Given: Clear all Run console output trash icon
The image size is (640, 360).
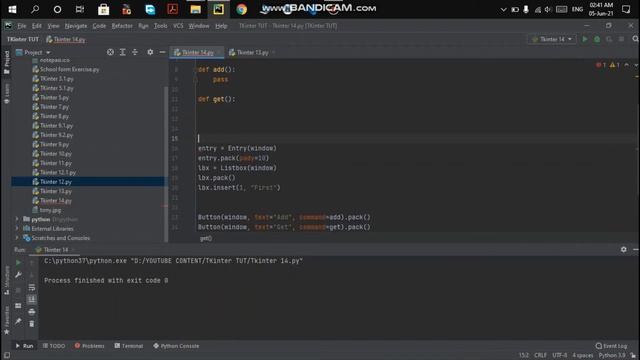Looking at the screenshot, I should (32, 324).
